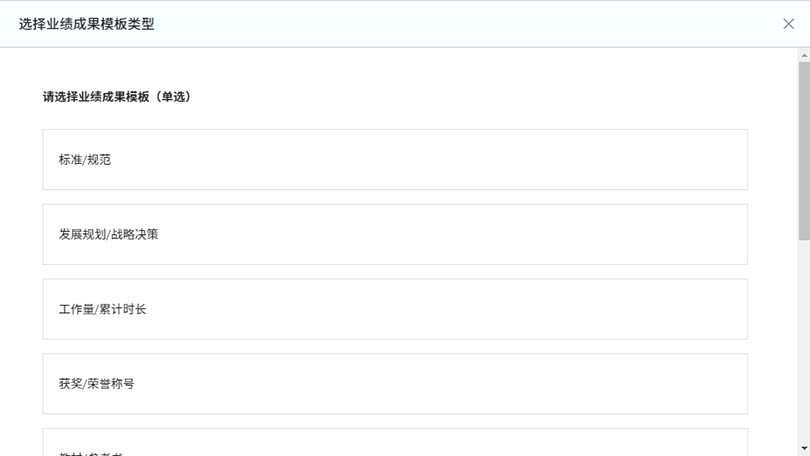The width and height of the screenshot is (810, 456).
Task: Click the scrollbar down arrow
Action: [804, 449]
